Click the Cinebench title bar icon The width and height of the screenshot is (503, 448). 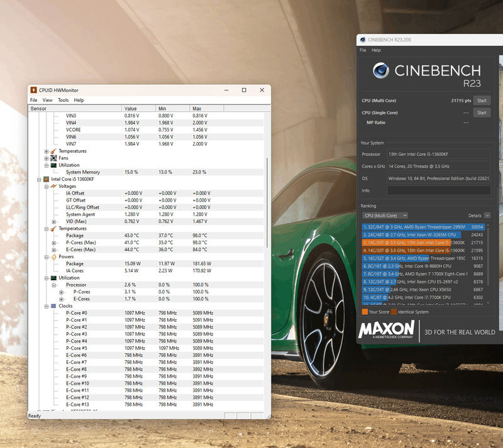[363, 40]
